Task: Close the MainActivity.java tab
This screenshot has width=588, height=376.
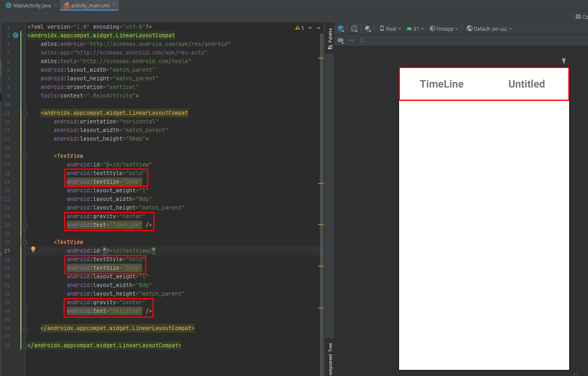Action: click(55, 5)
